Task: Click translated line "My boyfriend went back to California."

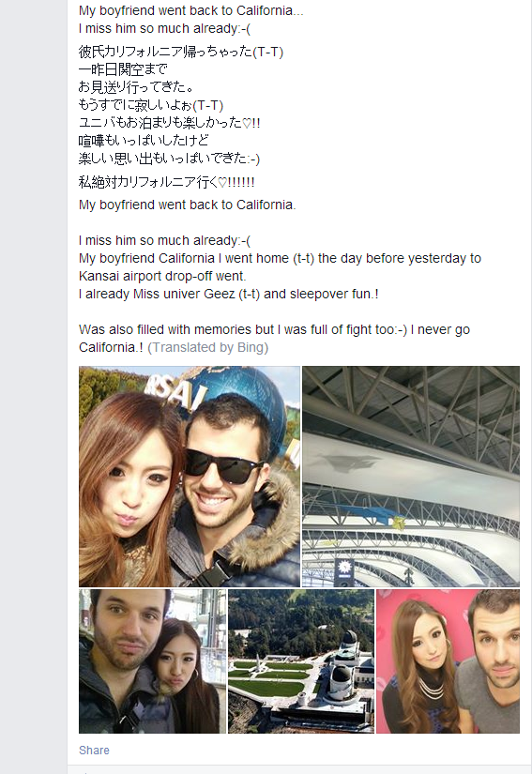Action: pos(188,205)
